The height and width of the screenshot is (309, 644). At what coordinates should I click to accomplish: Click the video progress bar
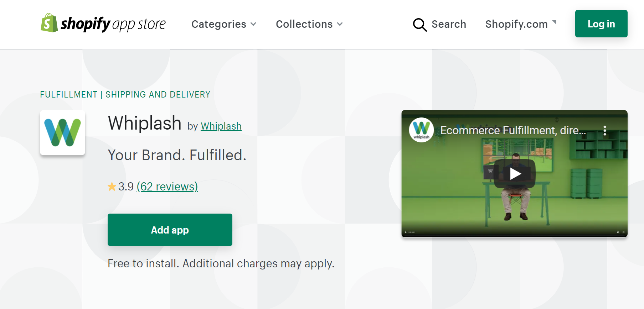coord(514,235)
